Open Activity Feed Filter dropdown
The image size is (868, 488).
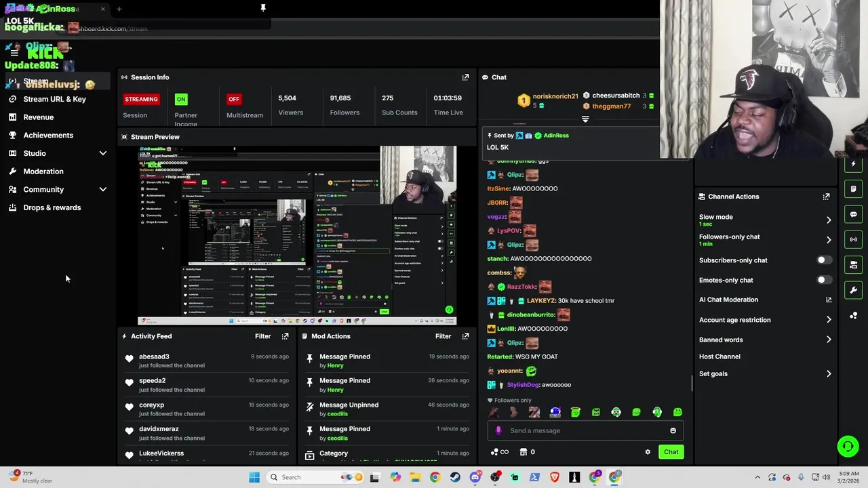(262, 336)
